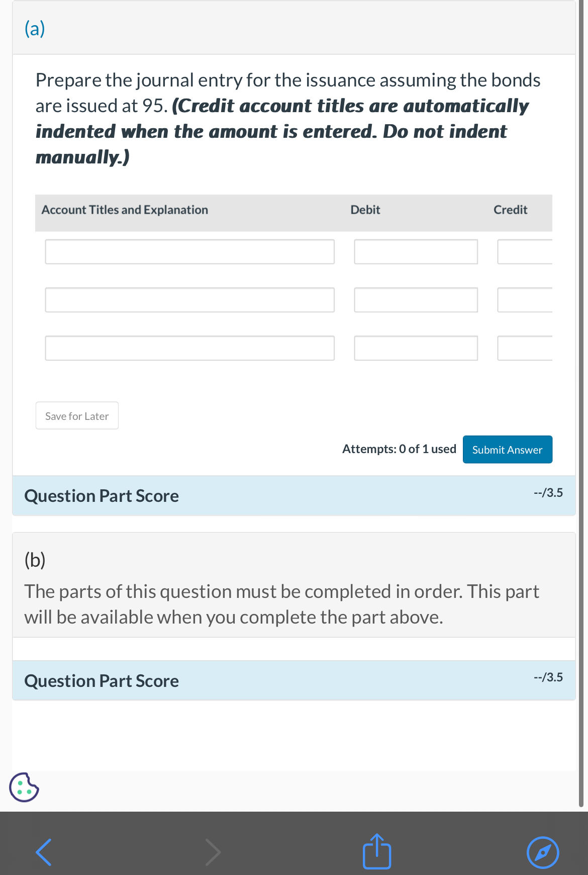Open the cookie preferences icon
The image size is (588, 875).
click(24, 787)
